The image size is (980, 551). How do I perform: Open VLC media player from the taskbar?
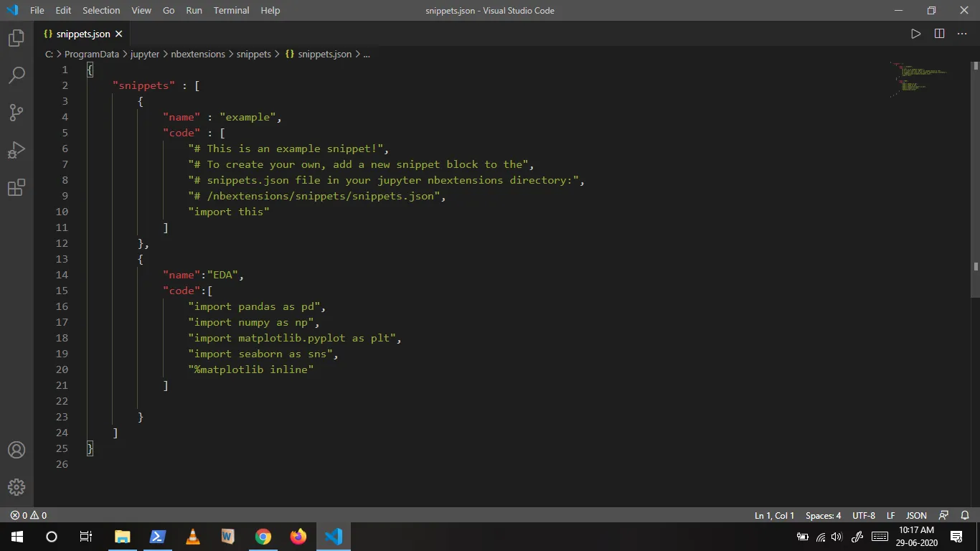193,537
